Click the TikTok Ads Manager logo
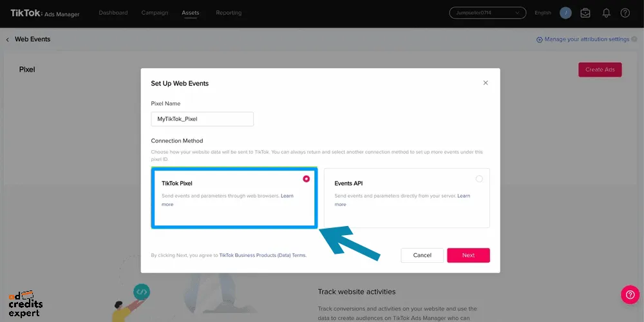 (x=45, y=13)
